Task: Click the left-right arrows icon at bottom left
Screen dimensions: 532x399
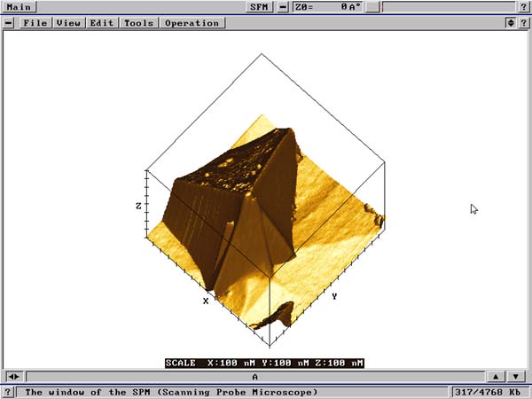Action: tap(13, 377)
